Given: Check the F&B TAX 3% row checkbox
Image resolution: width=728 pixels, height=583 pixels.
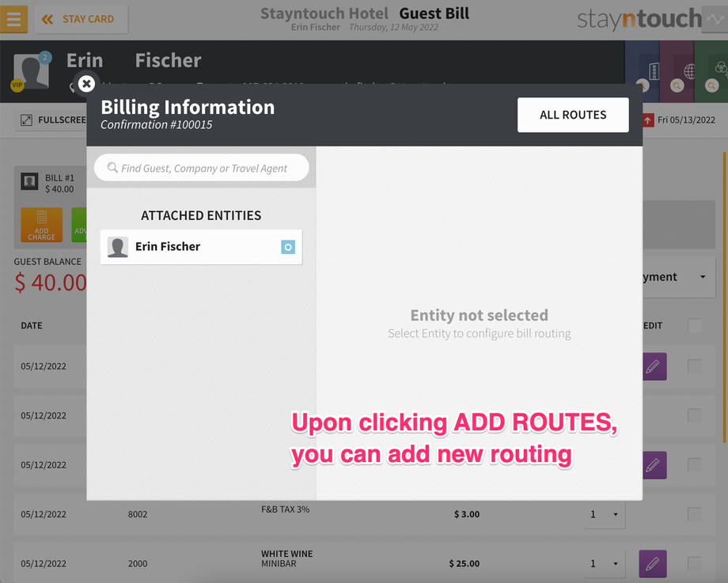Looking at the screenshot, I should point(695,514).
